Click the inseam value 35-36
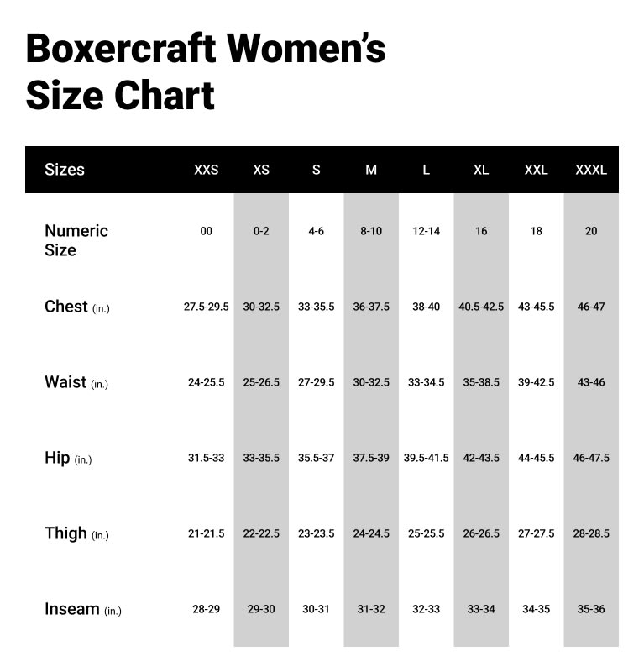Viewport: 644px width, 672px height. (x=591, y=609)
